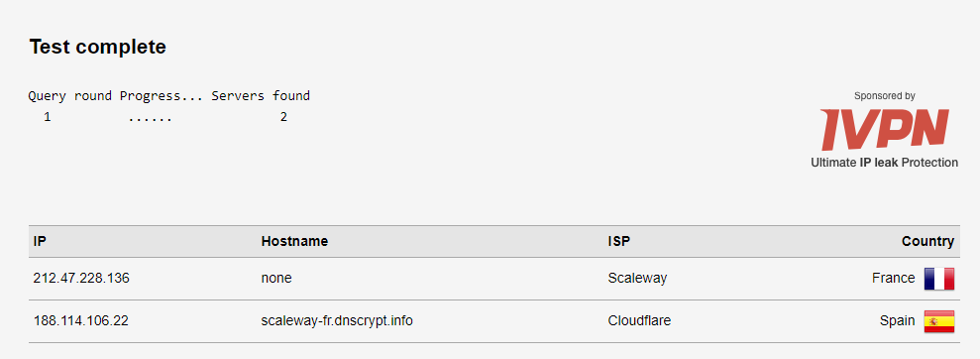980x359 pixels.
Task: Click the Ultimate IP leak Protection tagline
Action: [x=884, y=163]
